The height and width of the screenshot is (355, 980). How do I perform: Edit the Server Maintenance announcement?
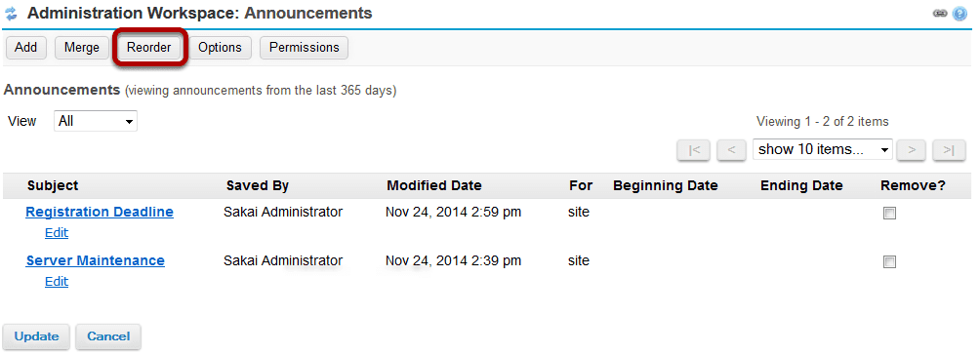tap(57, 281)
